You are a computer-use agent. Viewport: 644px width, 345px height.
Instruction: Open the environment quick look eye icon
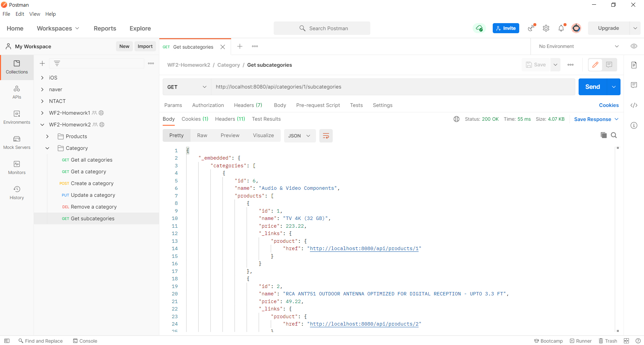coord(634,46)
